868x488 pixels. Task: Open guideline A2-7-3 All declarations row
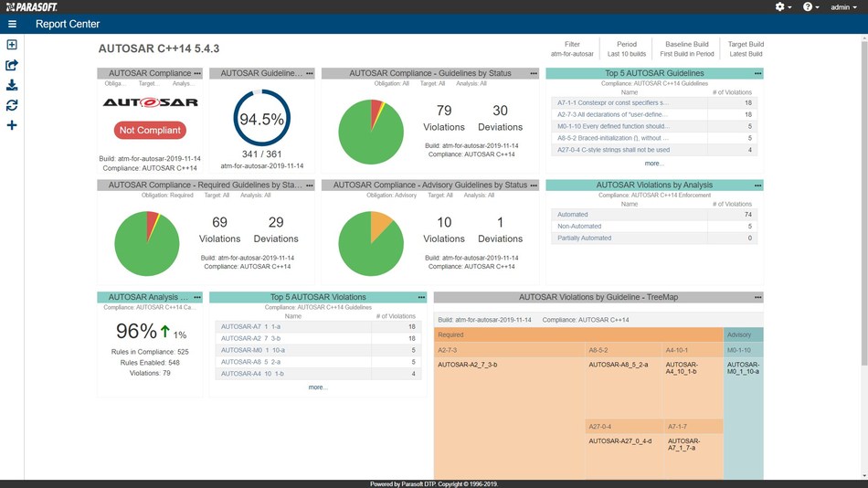(612, 114)
